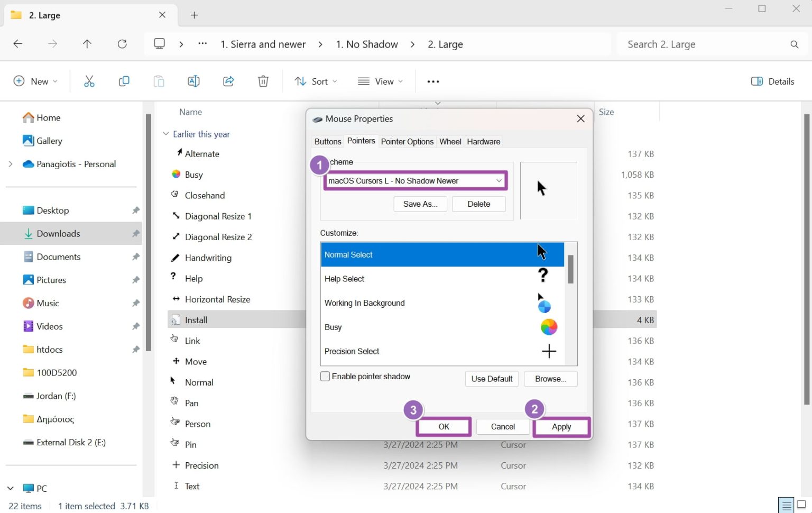
Task: Click the Delete icon in the toolbar
Action: pyautogui.click(x=263, y=81)
